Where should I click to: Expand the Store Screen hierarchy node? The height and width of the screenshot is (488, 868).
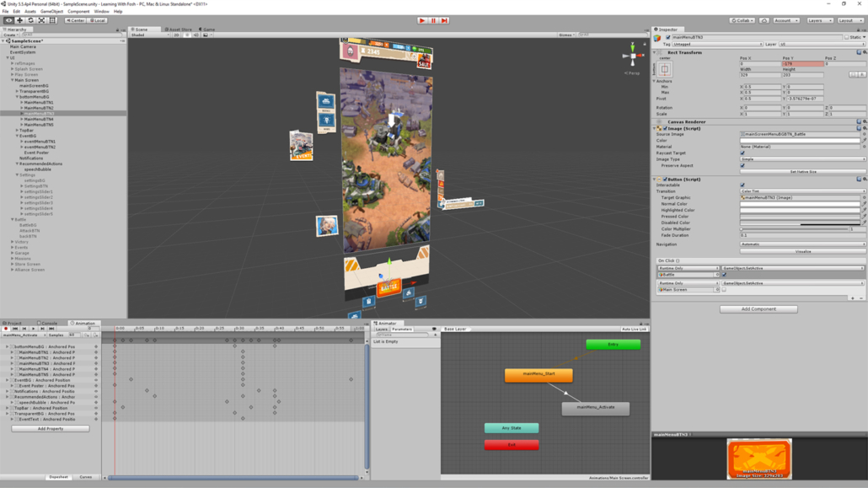pyautogui.click(x=13, y=264)
